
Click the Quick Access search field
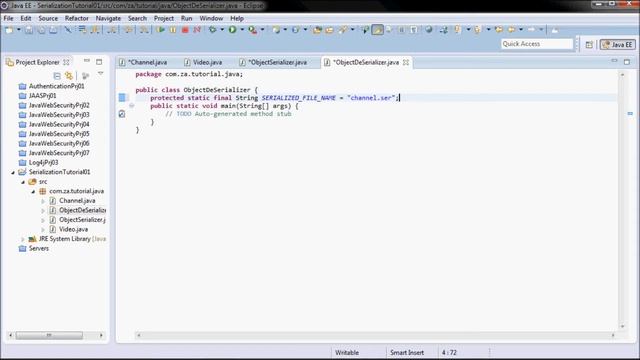537,44
